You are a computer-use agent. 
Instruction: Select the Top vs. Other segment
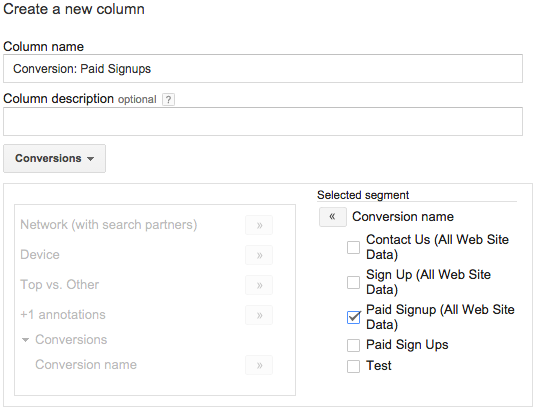60,285
